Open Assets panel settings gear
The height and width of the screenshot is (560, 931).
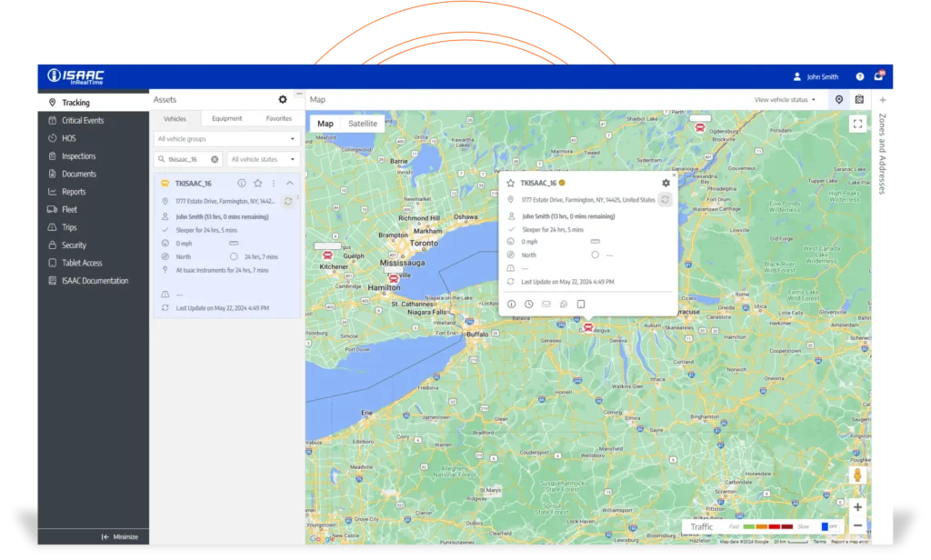(283, 100)
